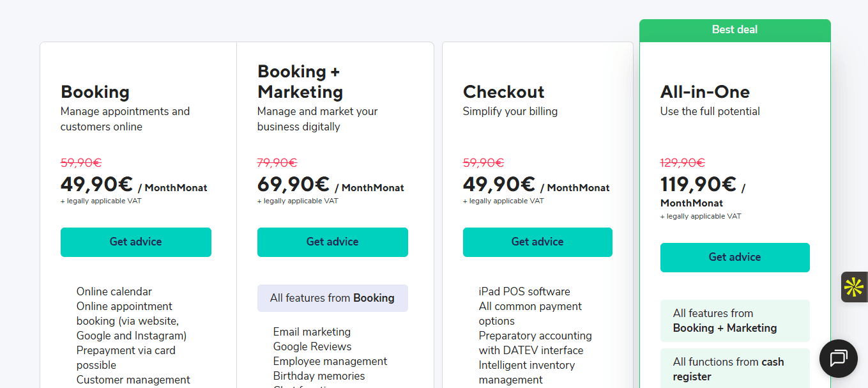868x388 pixels.
Task: Click the green Best deal banner
Action: tap(735, 30)
